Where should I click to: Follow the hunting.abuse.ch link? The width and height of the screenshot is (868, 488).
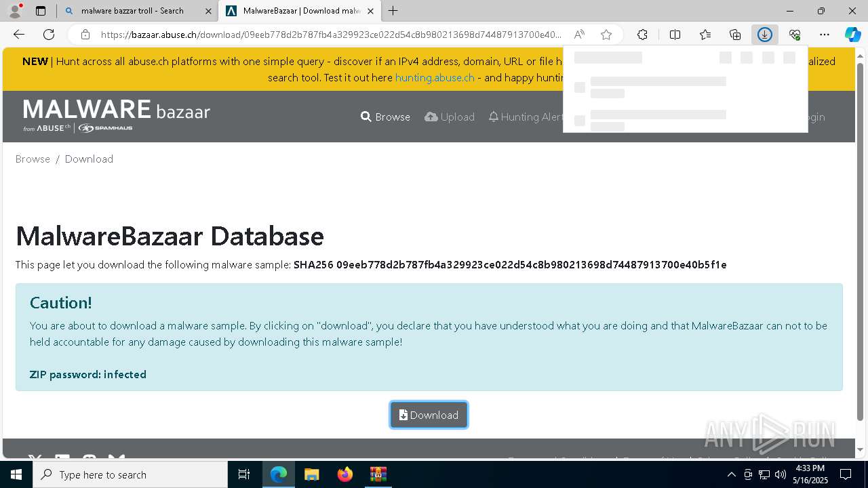click(435, 77)
